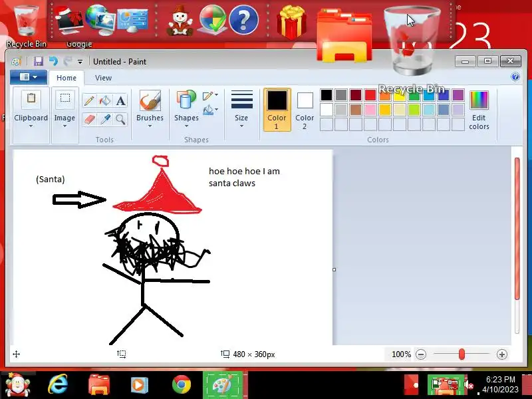Undo the last action in Paint
Image resolution: width=532 pixels, height=399 pixels.
(53, 61)
